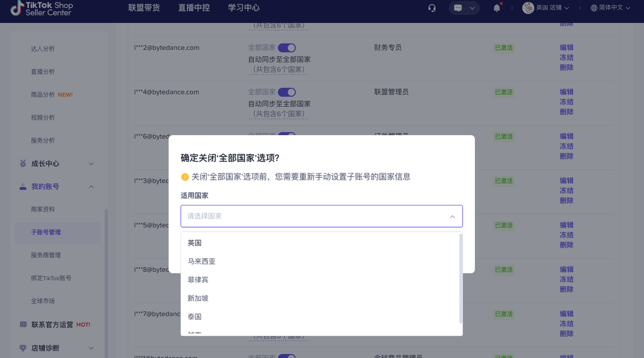
Task: Click the 我的账号 person icon
Action: click(23, 187)
